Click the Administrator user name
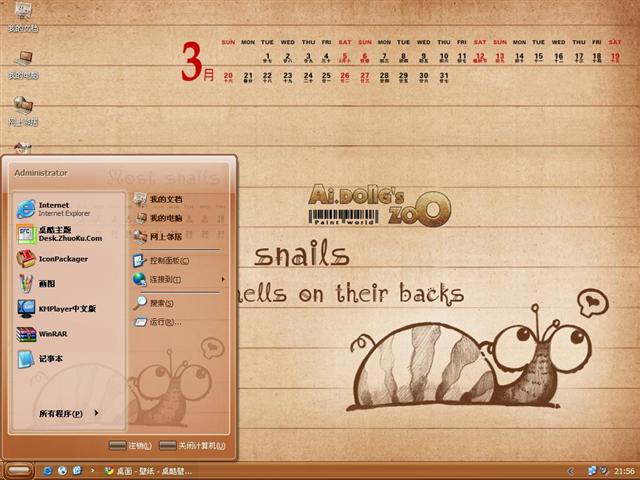The height and width of the screenshot is (480, 640). point(41,173)
